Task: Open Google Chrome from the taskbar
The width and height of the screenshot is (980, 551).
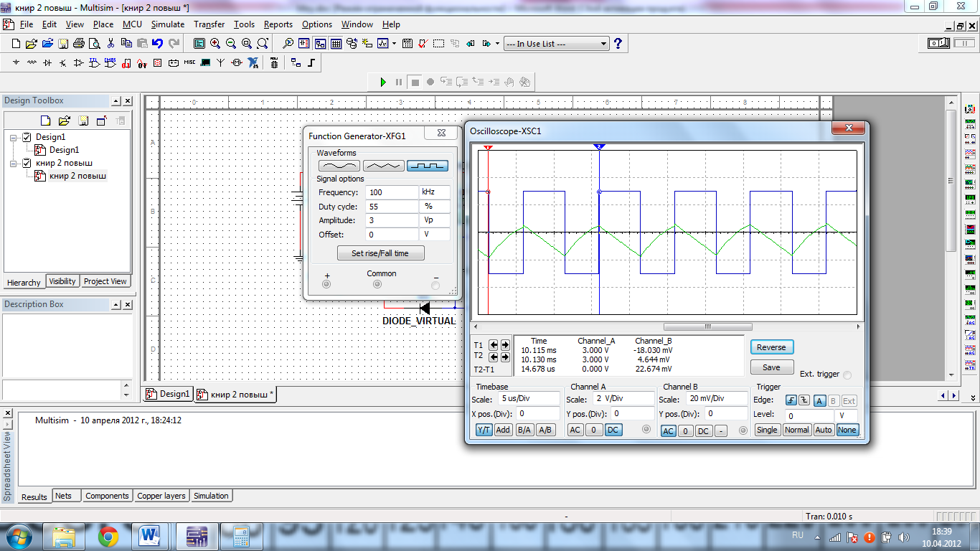Action: tap(108, 535)
